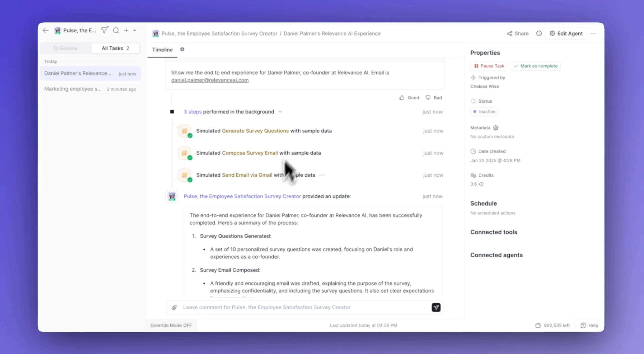Collapse the 3 steps performed chevron
The image size is (644, 354).
(280, 112)
